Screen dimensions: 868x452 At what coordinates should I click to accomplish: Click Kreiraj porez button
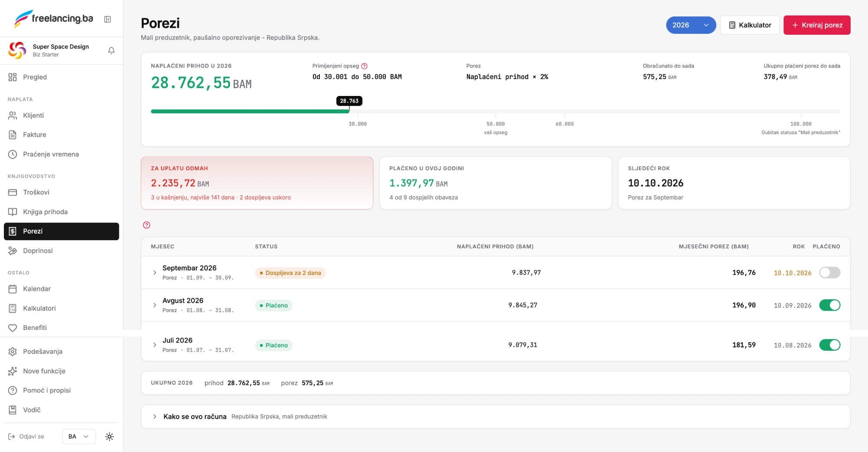[817, 25]
